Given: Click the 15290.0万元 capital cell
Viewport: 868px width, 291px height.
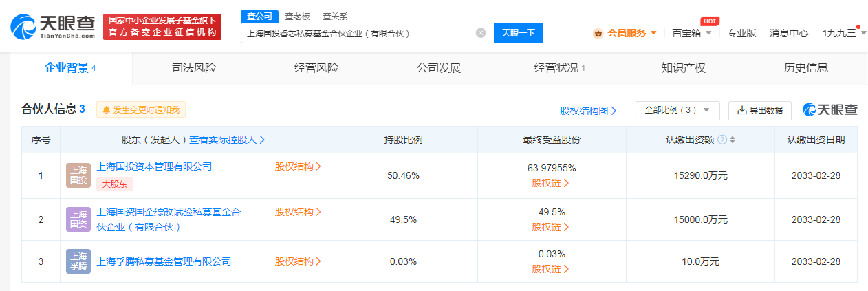Looking at the screenshot, I should (700, 175).
